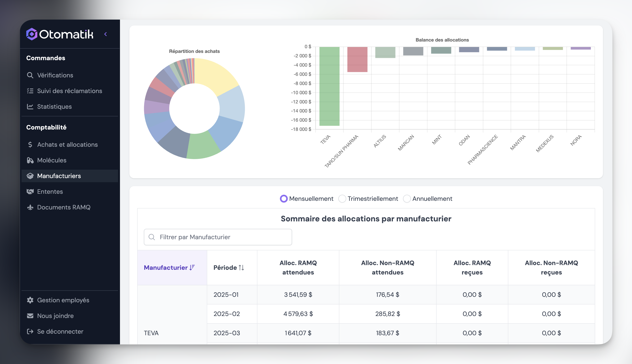Screen dimensions: 632x364
Task: Collapse the sidebar with the chevron arrow
Action: (x=105, y=34)
